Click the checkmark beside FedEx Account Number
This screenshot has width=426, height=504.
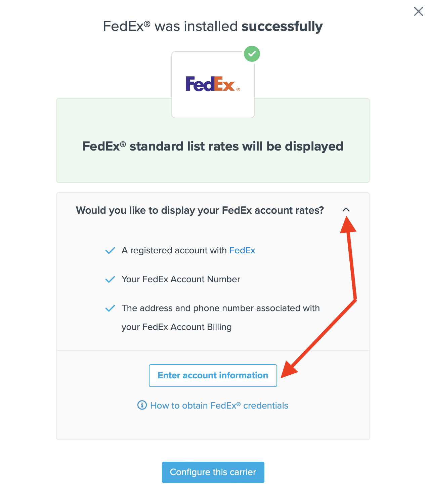coord(110,280)
